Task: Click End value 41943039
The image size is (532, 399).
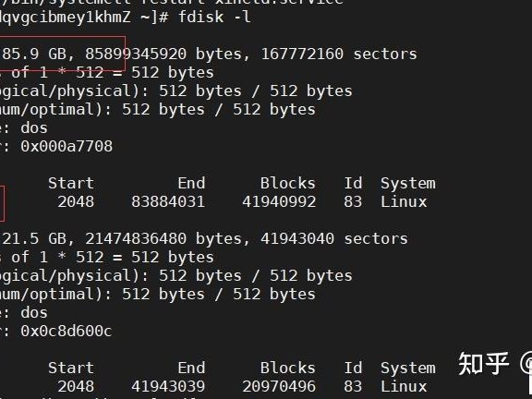Action: click(168, 386)
